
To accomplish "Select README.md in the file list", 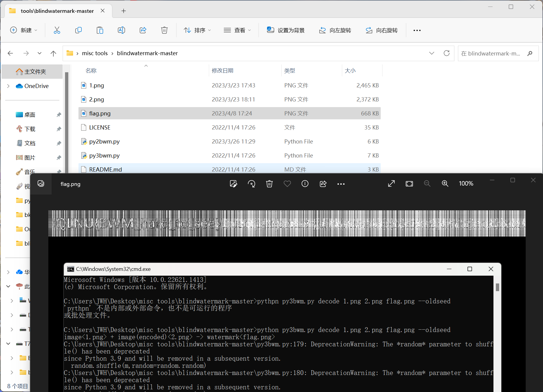I will point(229,169).
